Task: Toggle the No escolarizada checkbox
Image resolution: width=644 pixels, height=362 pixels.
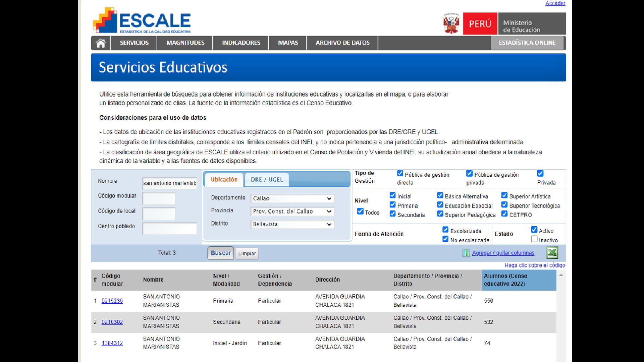Action: [445, 239]
